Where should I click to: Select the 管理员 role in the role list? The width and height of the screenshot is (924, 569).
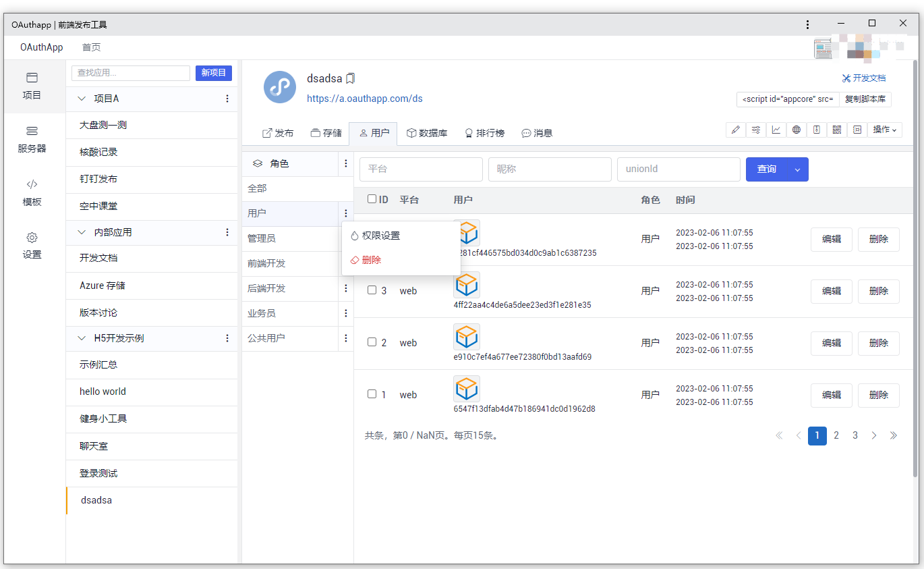point(290,238)
